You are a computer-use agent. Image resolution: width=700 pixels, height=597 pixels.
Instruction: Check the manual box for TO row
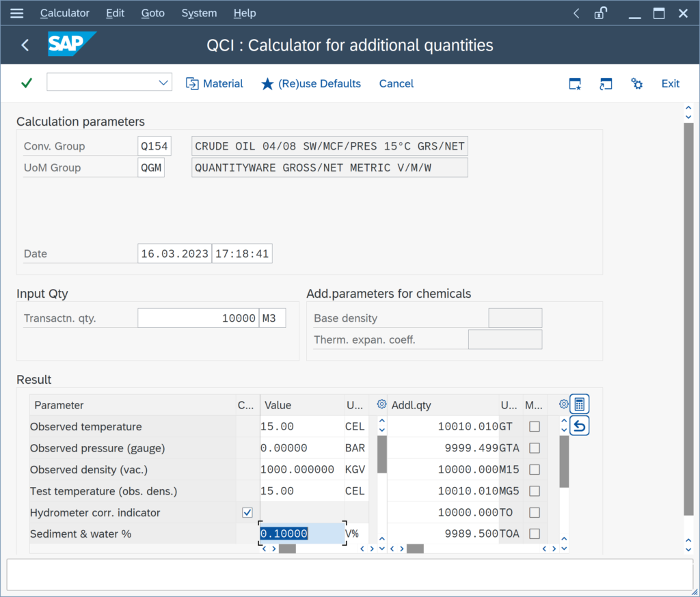[x=535, y=512]
